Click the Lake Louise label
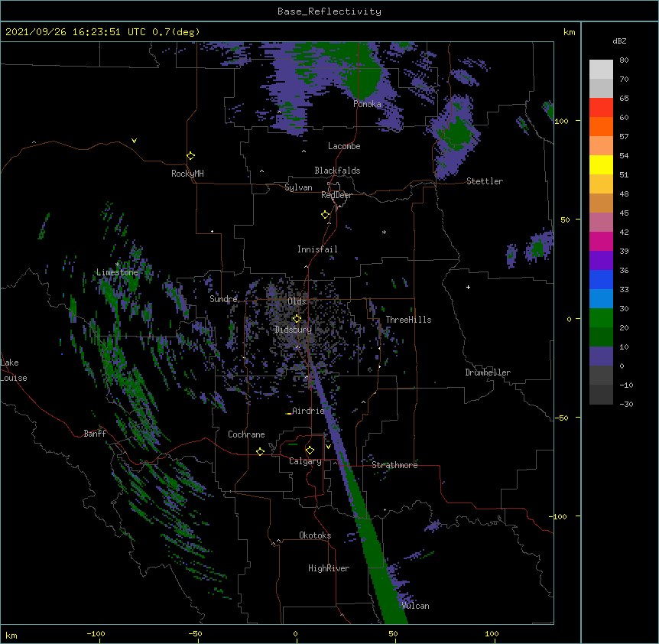 pos(14,370)
